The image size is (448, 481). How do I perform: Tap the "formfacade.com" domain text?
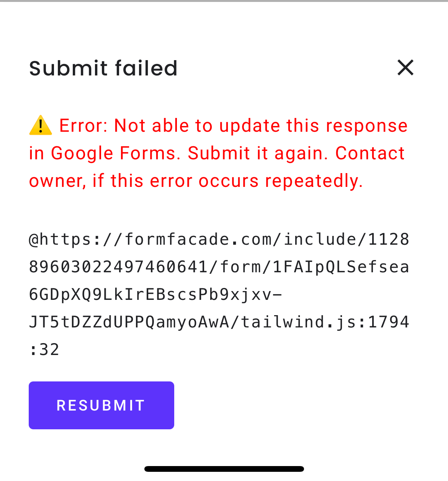(198, 240)
